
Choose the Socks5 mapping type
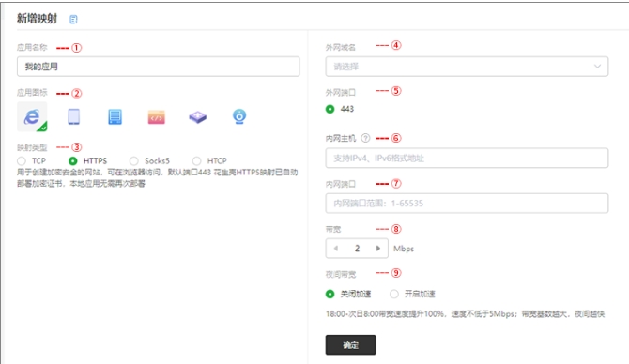[x=133, y=160]
